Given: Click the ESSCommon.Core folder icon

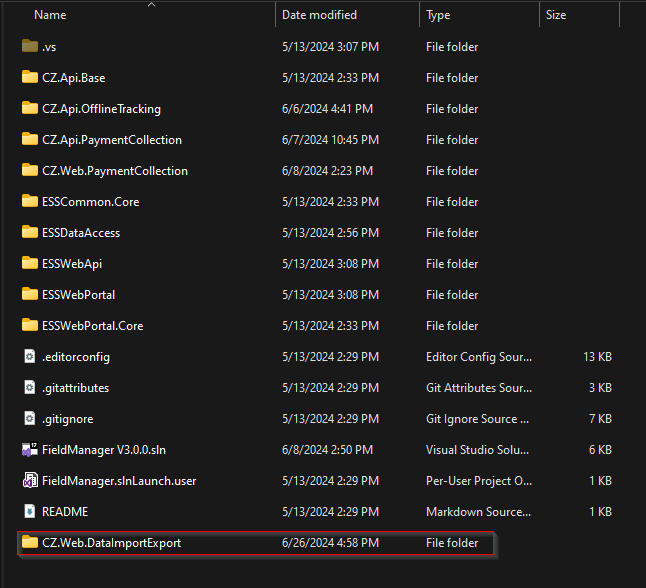Looking at the screenshot, I should (30, 201).
